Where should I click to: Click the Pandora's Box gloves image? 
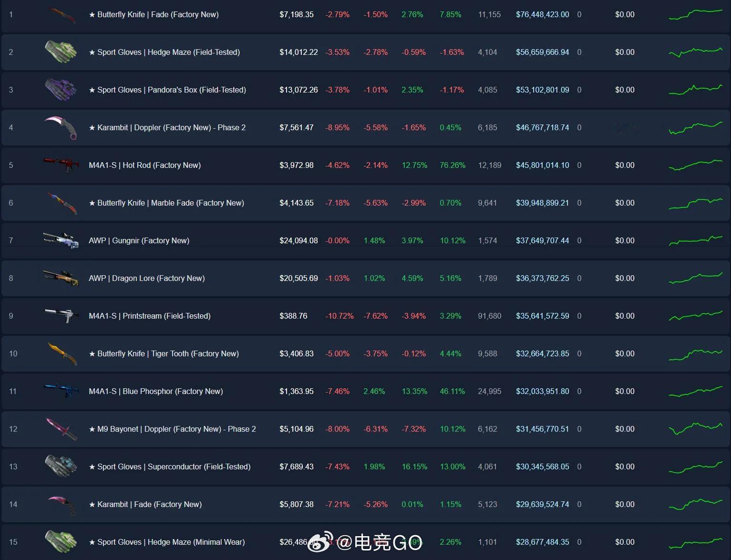click(61, 89)
